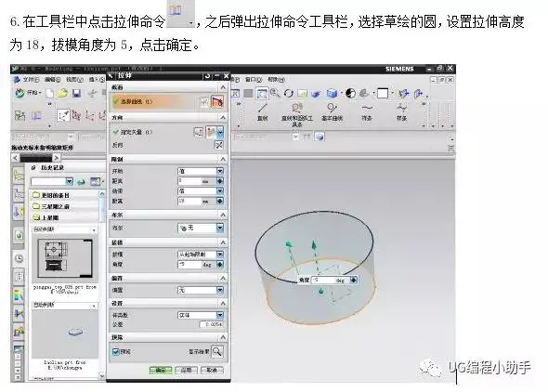548x392 pixels.
Task: Click the green confirm (确定) button
Action: (161, 370)
